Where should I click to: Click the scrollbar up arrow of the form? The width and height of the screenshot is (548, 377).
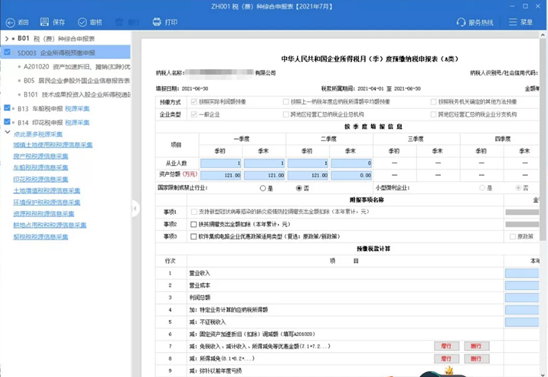click(543, 35)
